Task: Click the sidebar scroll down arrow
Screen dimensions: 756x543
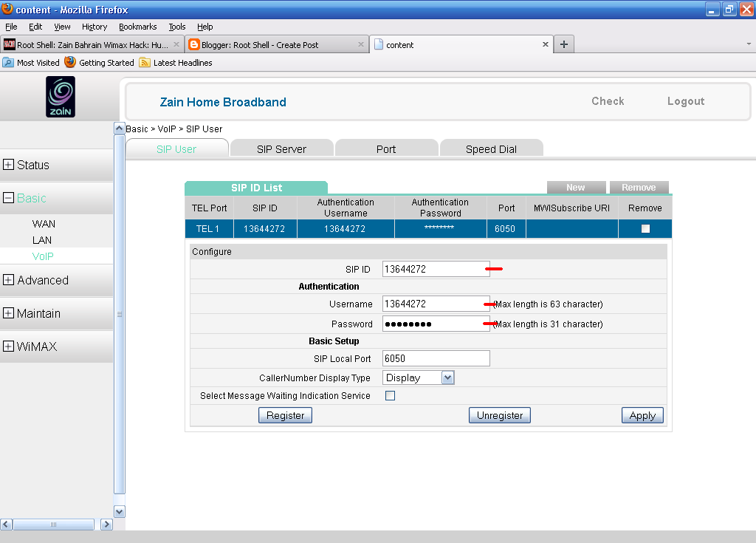Action: (x=120, y=511)
